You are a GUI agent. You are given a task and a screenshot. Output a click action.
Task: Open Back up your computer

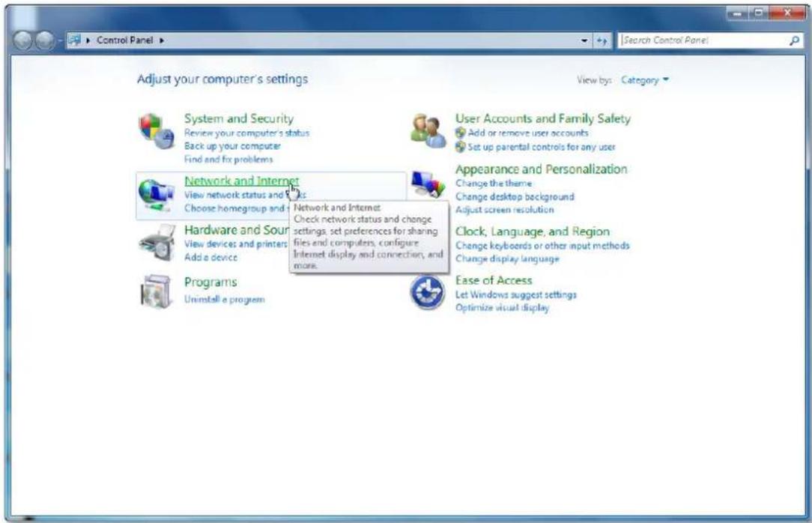point(232,146)
